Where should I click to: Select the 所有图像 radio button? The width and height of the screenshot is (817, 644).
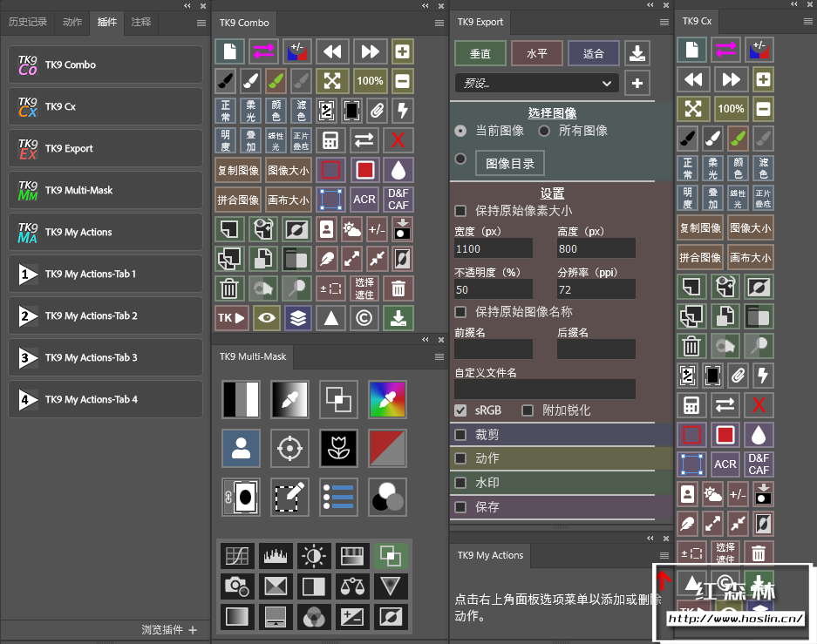[544, 131]
